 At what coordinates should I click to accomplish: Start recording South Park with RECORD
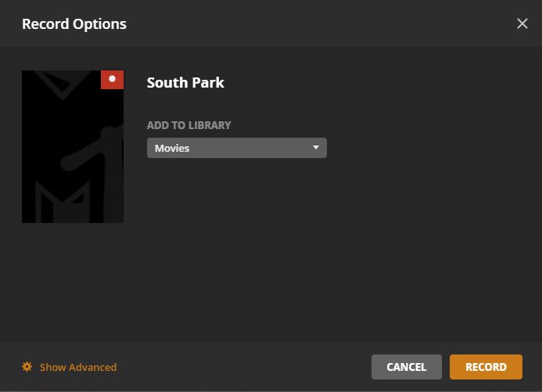click(x=486, y=367)
